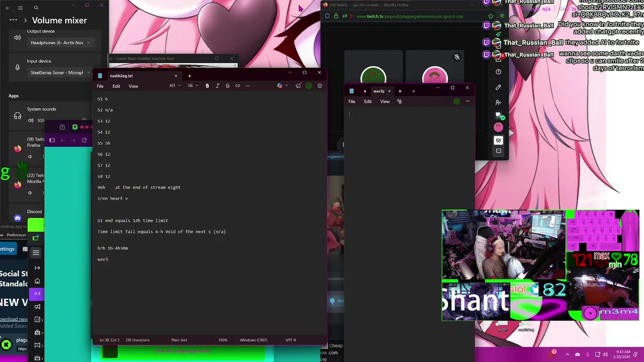Click UTF-8 encoding in Notepad status bar
This screenshot has width=644, height=362.
pyautogui.click(x=291, y=340)
